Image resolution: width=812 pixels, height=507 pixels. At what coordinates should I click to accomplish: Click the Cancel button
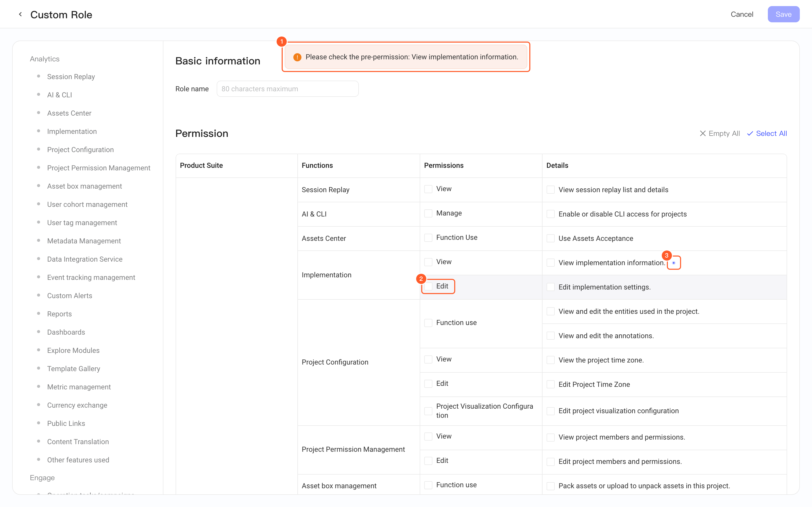click(741, 14)
